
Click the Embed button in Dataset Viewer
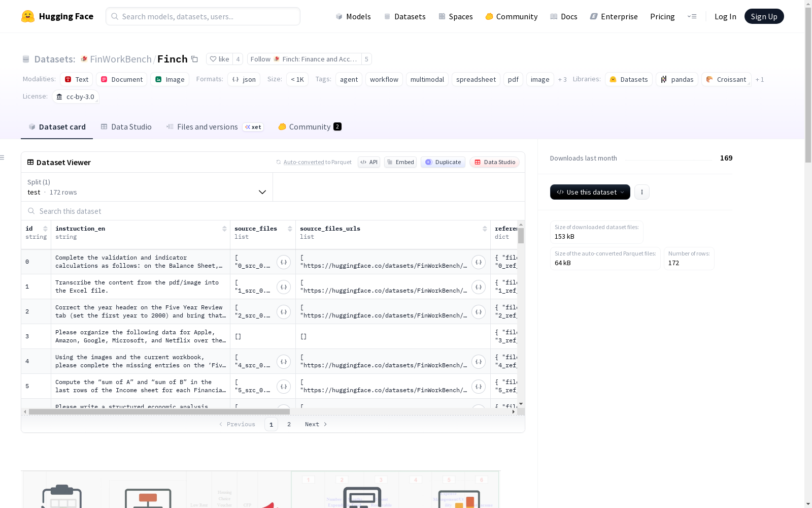click(x=400, y=162)
